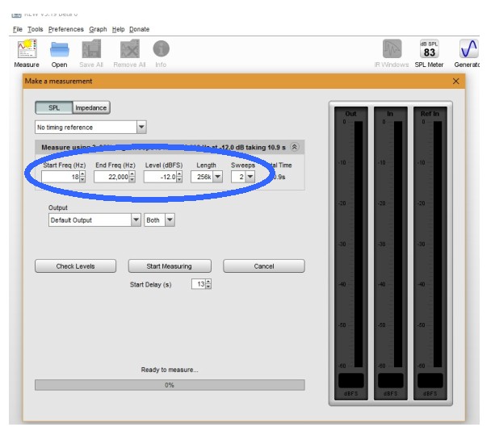495x448 pixels.
Task: Click the Info toolbar icon
Action: coord(161,50)
